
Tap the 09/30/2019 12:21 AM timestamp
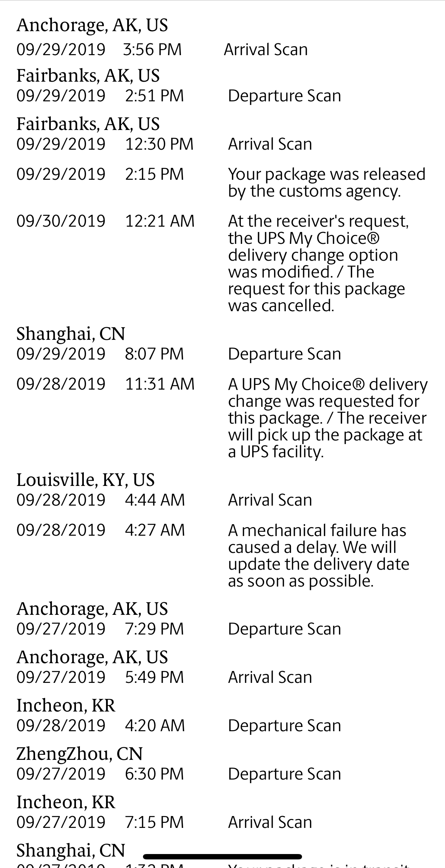(106, 221)
